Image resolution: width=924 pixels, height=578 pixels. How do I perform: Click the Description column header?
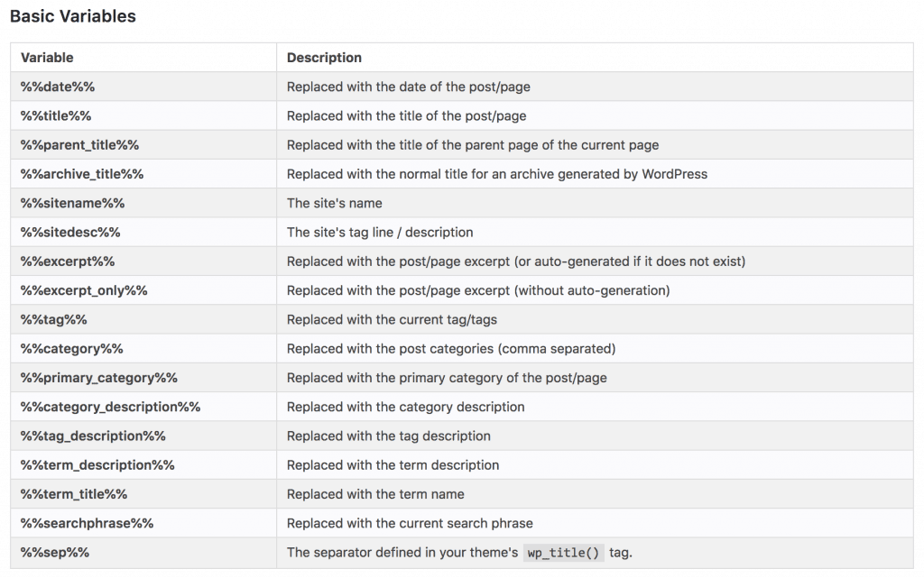324,58
